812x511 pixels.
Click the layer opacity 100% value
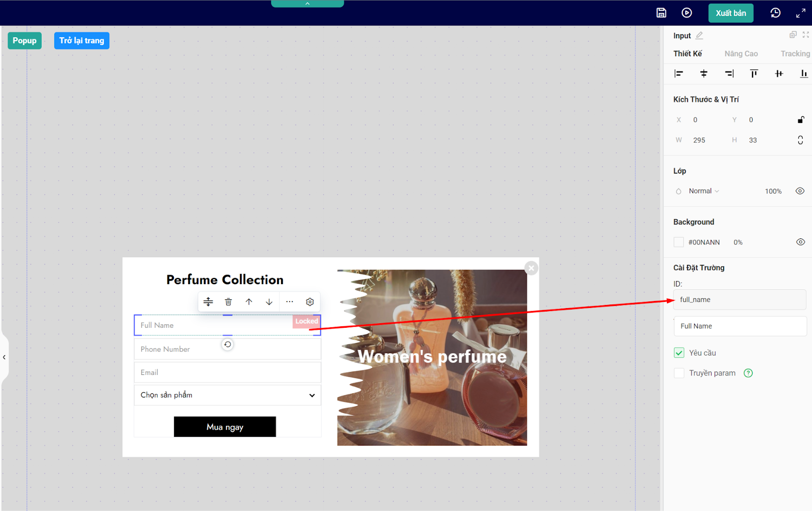773,191
